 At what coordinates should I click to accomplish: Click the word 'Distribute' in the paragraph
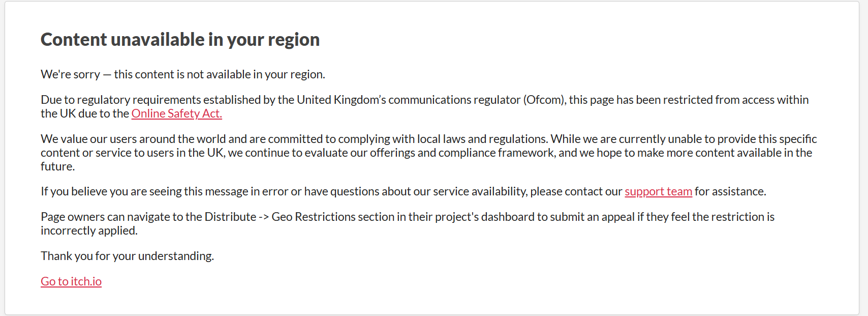[230, 217]
